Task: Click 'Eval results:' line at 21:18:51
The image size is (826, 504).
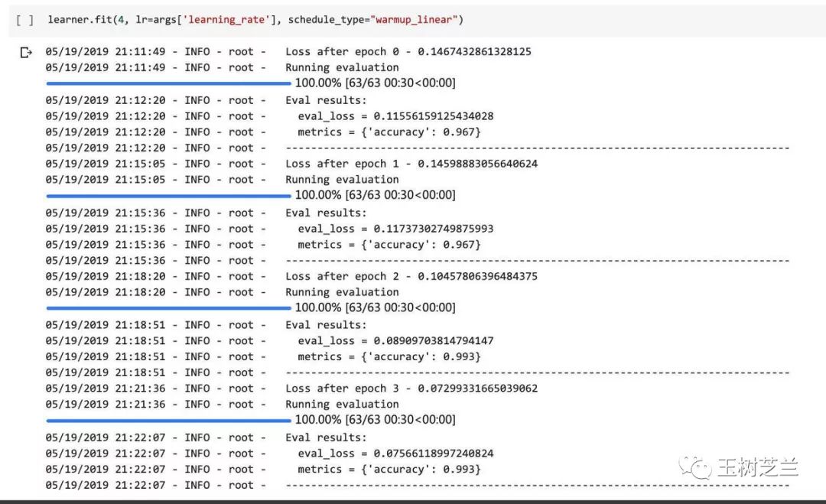Action: pos(206,325)
